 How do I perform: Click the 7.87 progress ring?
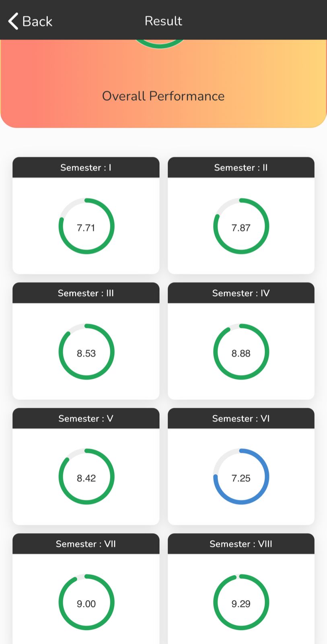241,226
